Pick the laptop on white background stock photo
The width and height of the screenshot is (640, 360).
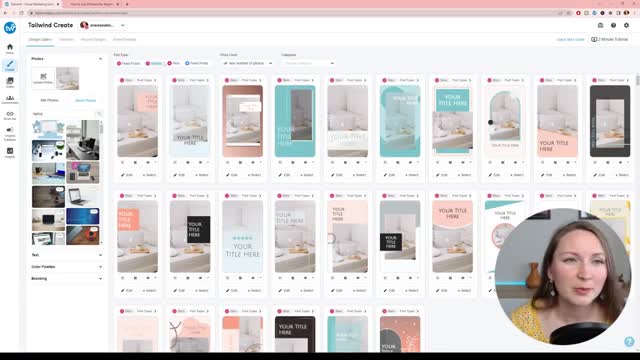(82, 196)
